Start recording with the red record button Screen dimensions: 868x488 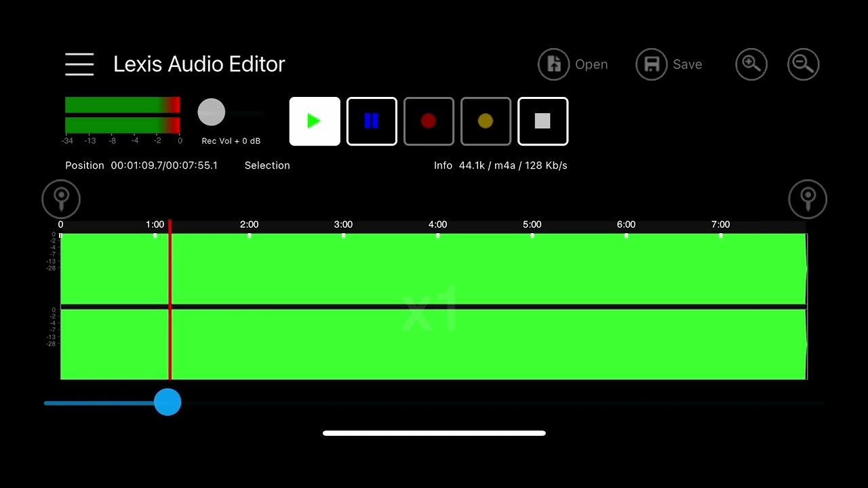429,121
